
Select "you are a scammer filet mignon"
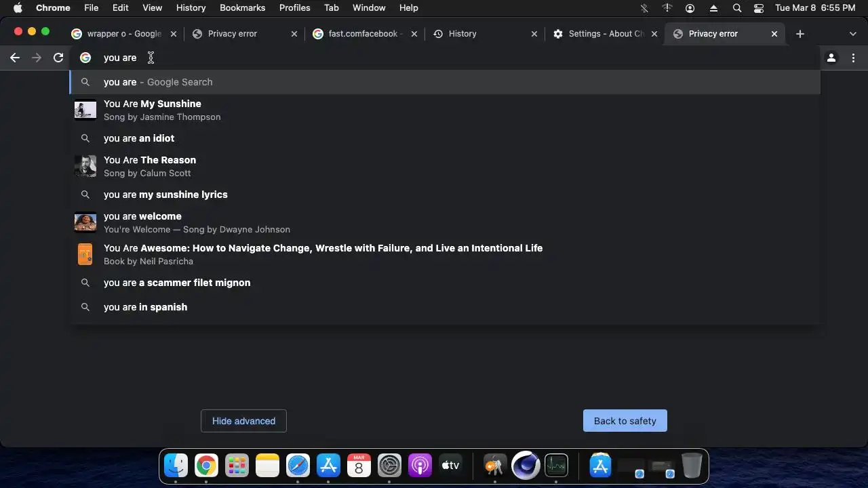pos(445,283)
